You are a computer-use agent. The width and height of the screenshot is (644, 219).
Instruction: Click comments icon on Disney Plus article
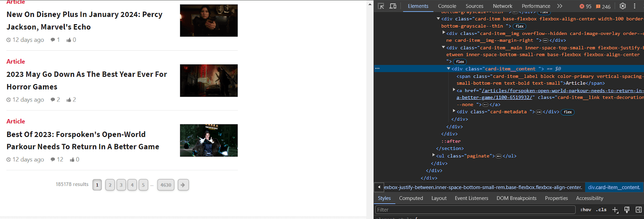(53, 40)
